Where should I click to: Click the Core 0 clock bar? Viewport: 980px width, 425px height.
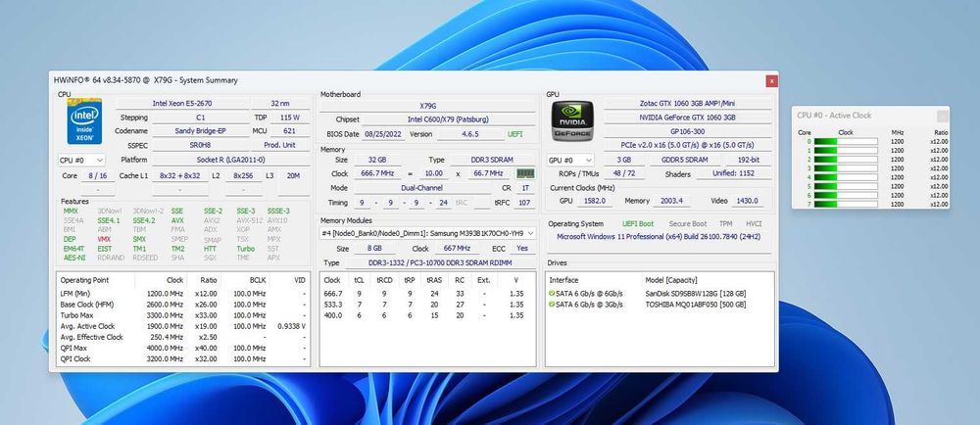846,142
